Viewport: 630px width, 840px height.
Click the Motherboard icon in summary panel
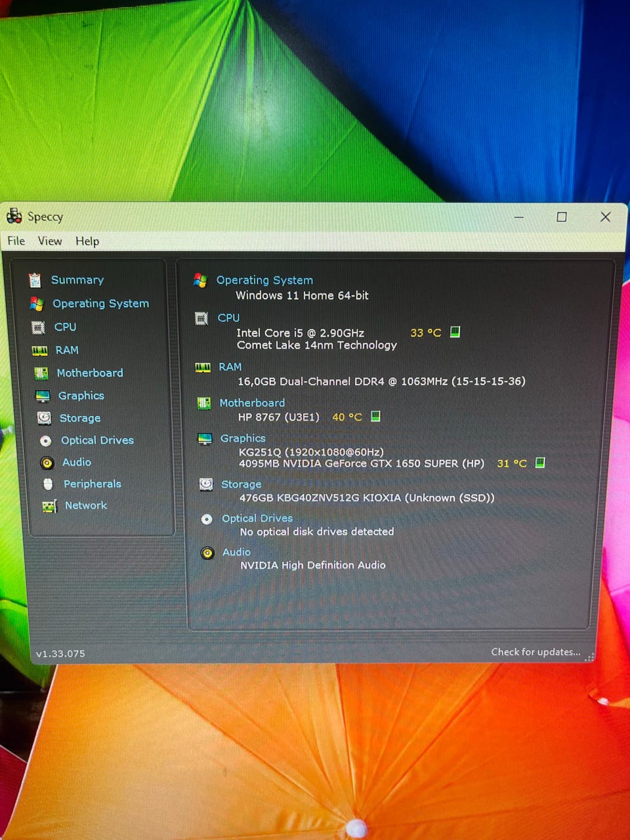coord(204,403)
